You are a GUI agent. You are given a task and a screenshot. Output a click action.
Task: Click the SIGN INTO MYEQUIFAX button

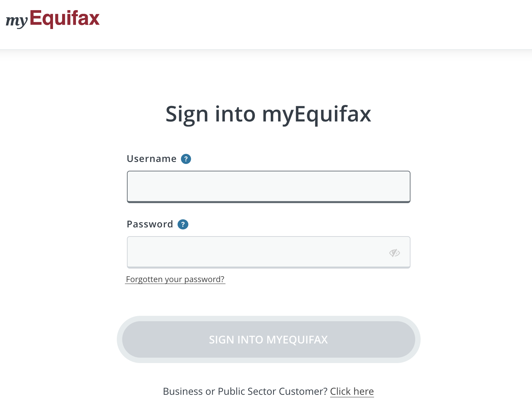[269, 339]
